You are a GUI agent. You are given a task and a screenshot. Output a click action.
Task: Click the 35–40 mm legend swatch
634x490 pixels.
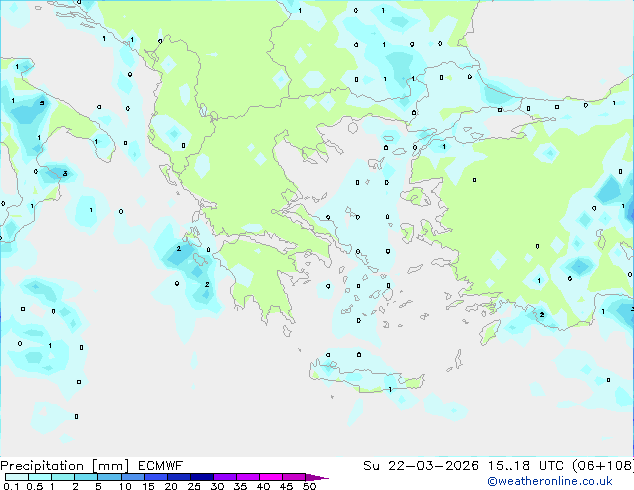click(x=247, y=477)
